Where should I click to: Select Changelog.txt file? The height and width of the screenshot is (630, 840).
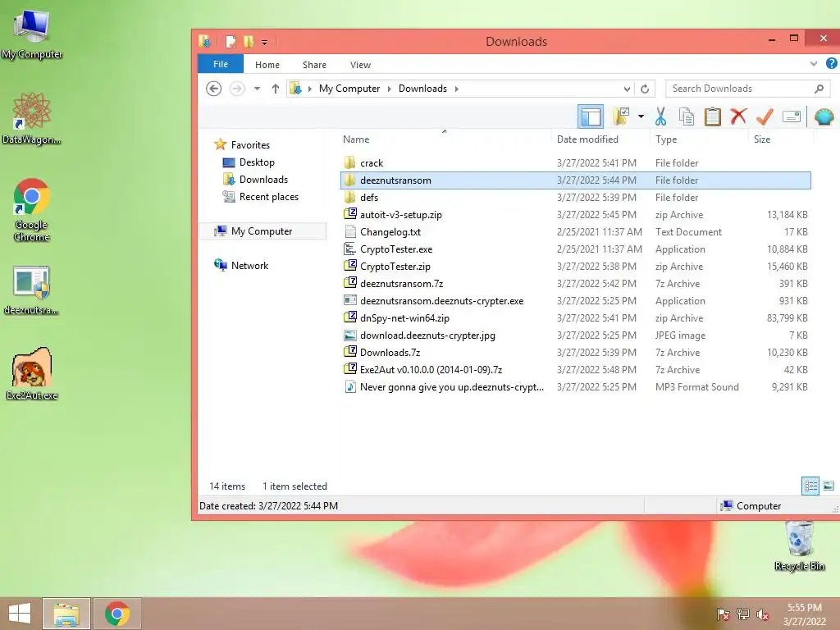coord(575,232)
